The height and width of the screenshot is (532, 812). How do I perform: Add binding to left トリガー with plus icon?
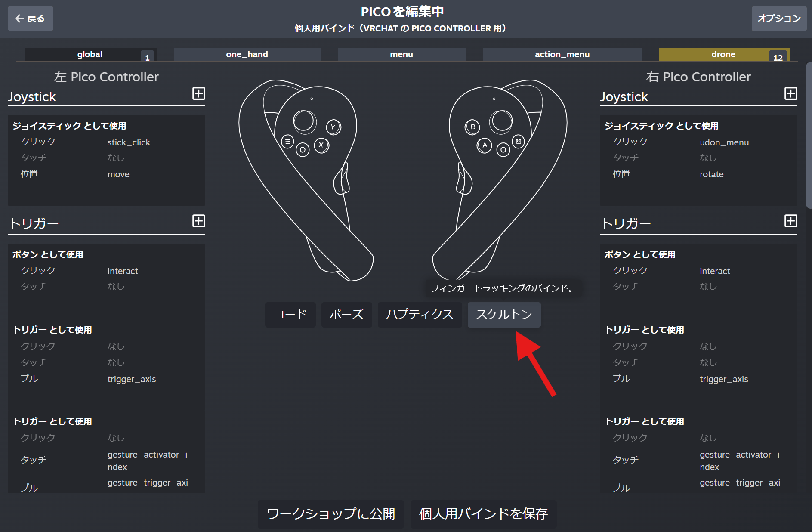(198, 221)
